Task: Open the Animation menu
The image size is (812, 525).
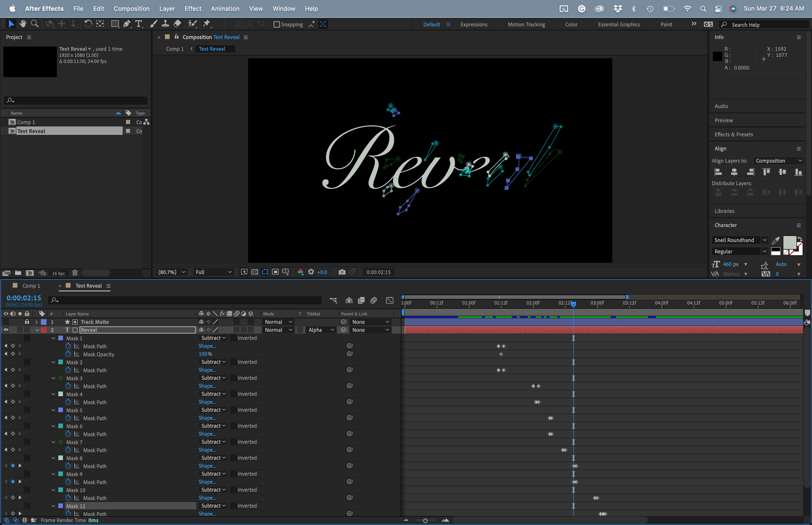Action: point(225,8)
